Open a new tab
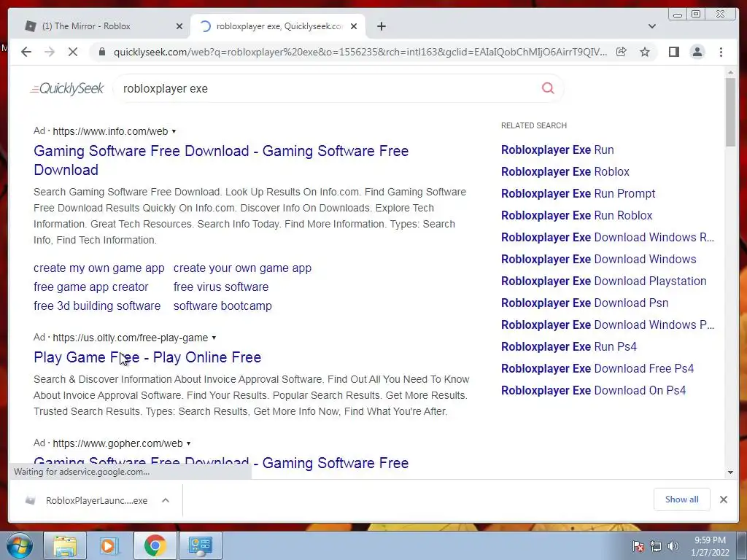The image size is (747, 560). pos(381,26)
